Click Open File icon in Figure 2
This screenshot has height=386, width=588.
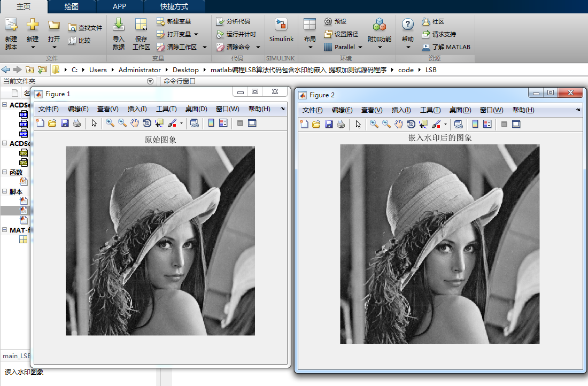click(x=316, y=124)
